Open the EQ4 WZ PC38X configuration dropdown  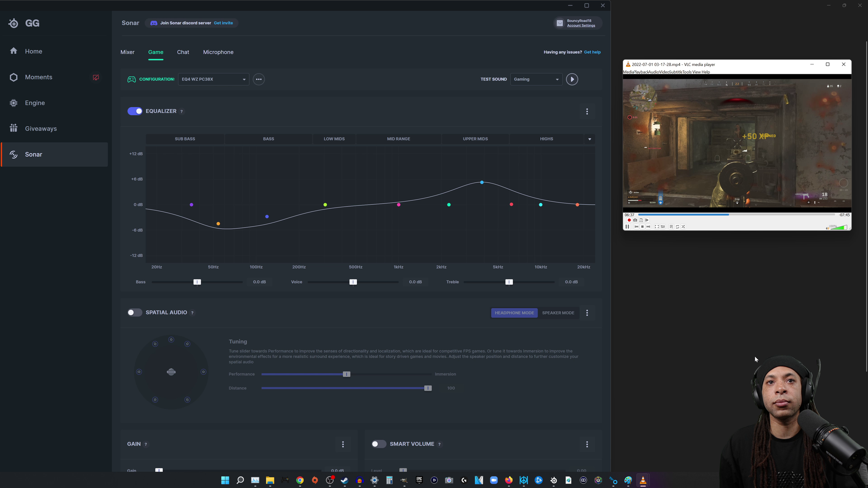tap(212, 79)
